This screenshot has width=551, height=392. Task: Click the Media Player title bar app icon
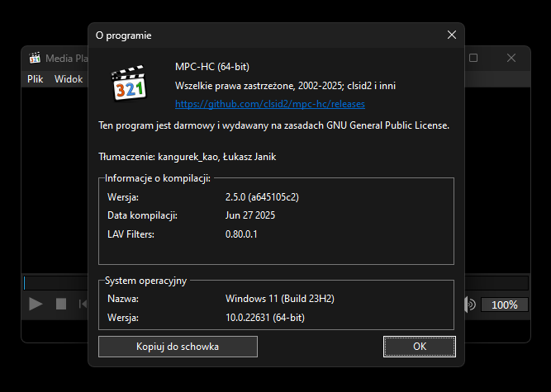tap(35, 59)
